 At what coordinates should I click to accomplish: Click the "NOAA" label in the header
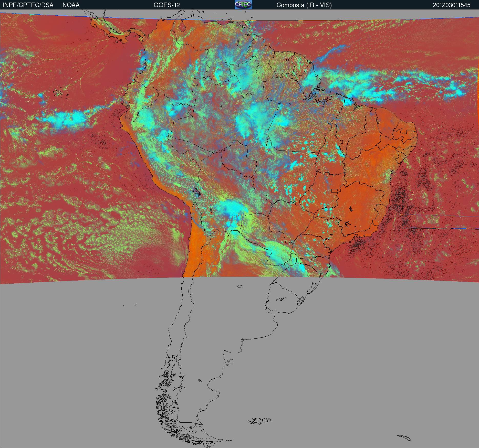point(71,5)
